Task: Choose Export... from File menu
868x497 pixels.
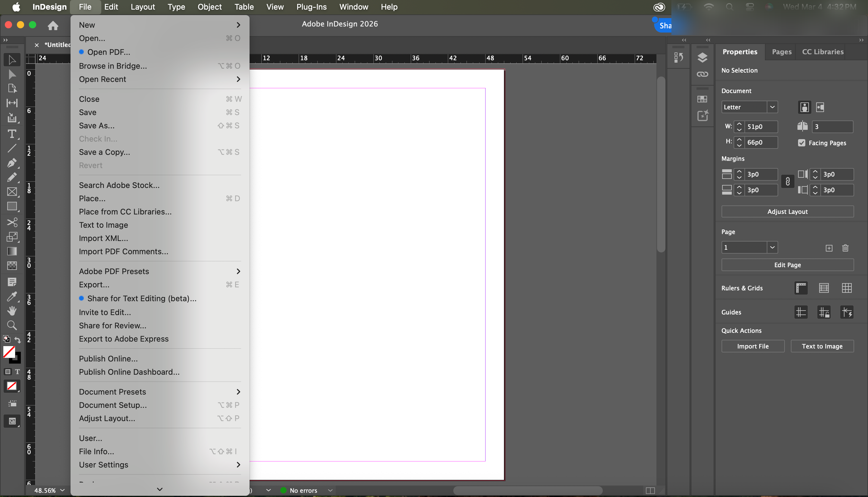Action: 94,285
